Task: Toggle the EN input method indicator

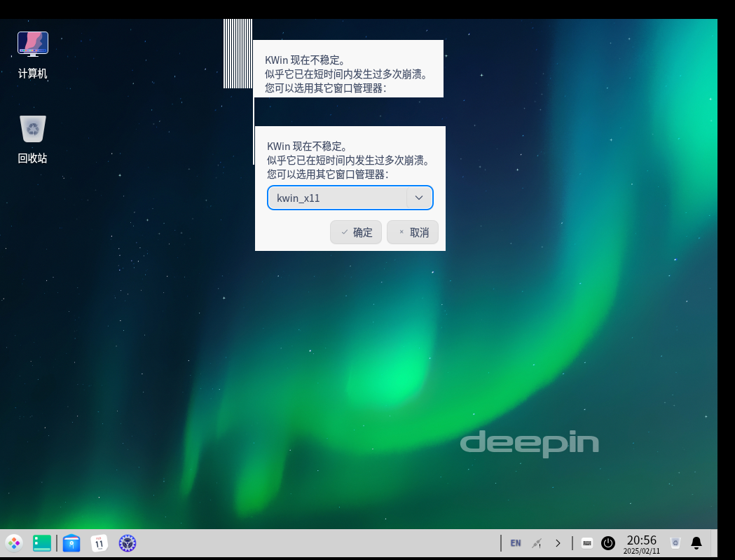Action: point(516,542)
